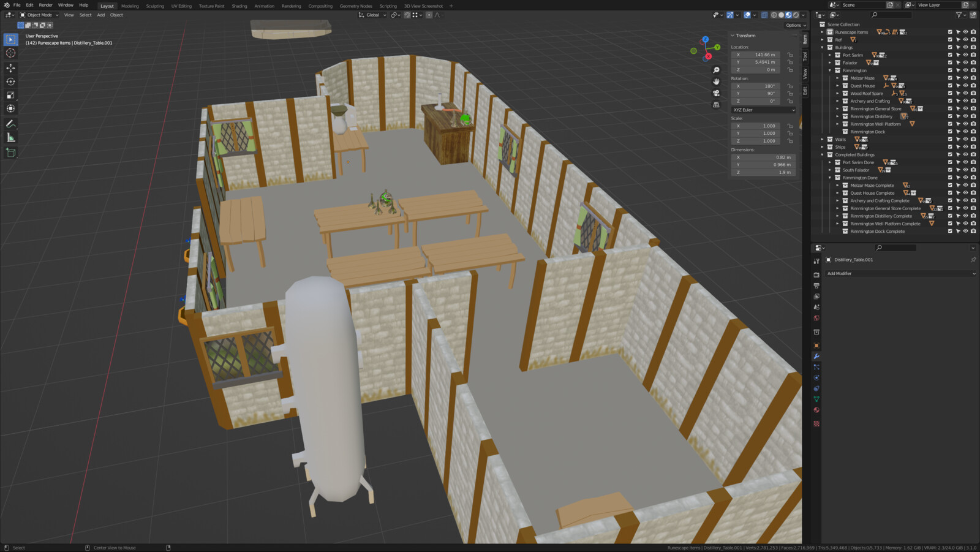Switch to the Geometry Nodes workspace tab
The image size is (980, 552).
(356, 6)
